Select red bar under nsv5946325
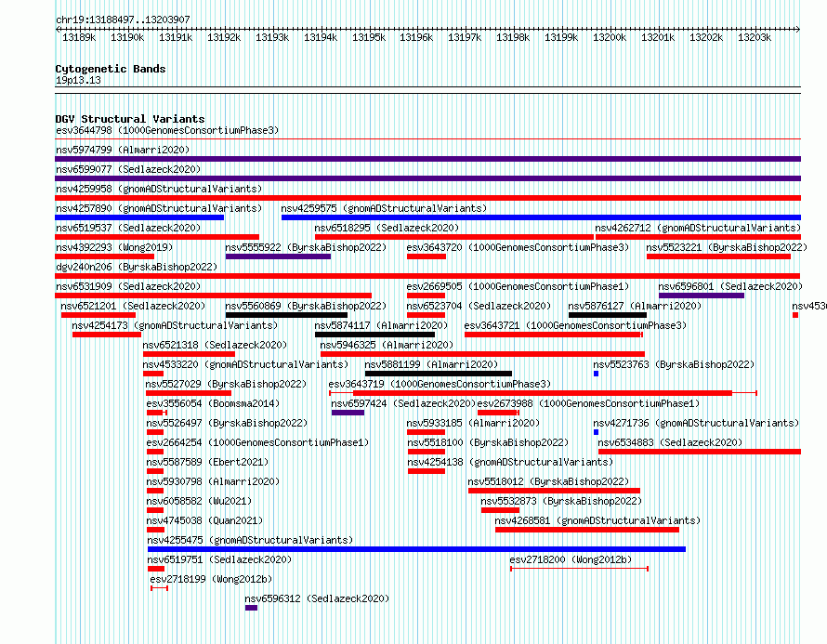Image resolution: width=827 pixels, height=644 pixels. point(482,354)
